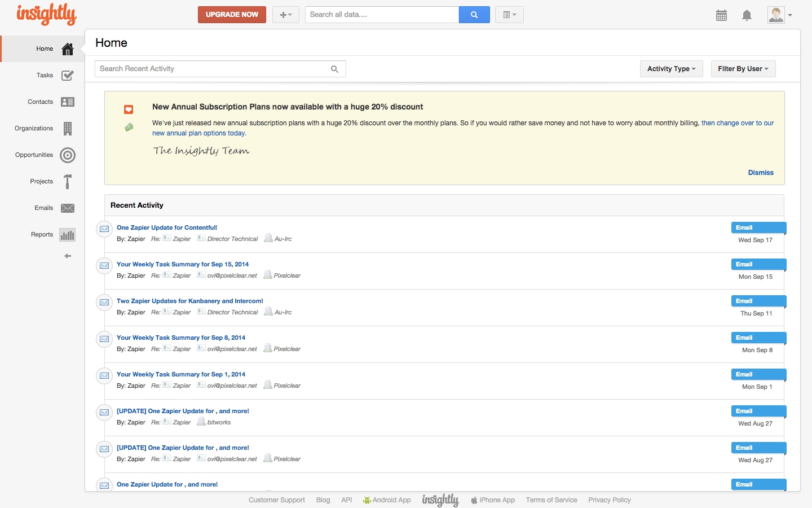
Task: Dismiss the annual subscription announcement
Action: click(x=761, y=173)
